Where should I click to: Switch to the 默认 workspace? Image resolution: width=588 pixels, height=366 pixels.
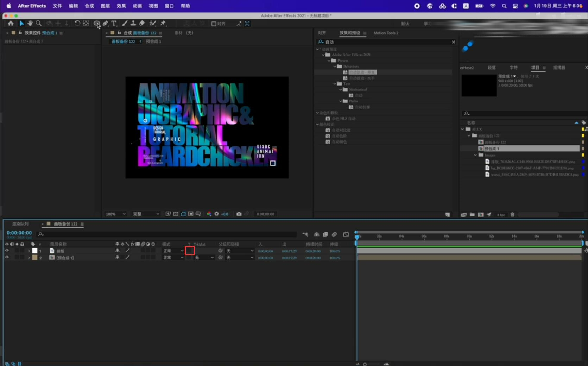pyautogui.click(x=405, y=24)
